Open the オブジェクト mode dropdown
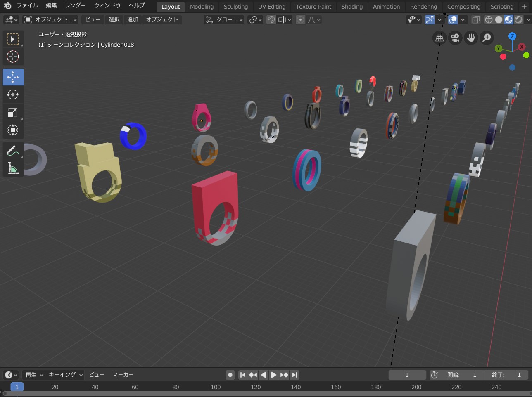The image size is (532, 397). 50,20
